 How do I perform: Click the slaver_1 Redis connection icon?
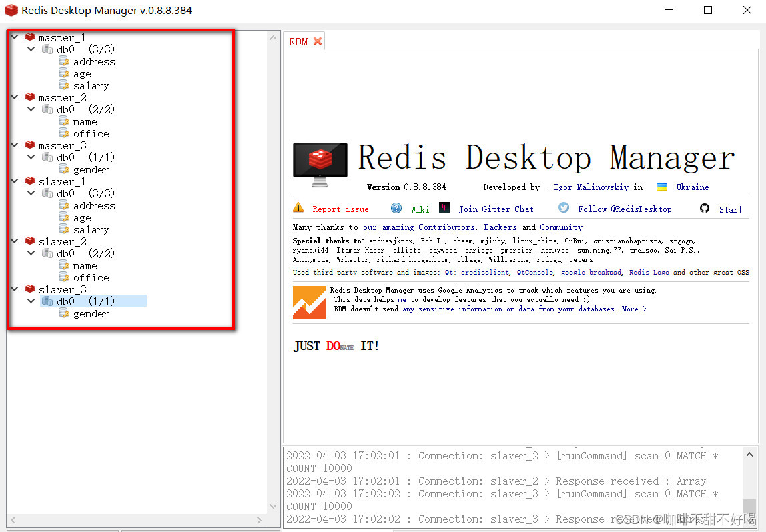tap(30, 181)
